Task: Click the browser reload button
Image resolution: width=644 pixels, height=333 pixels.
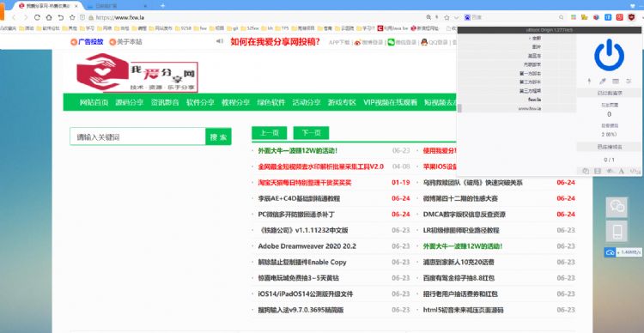Action: pos(37,18)
